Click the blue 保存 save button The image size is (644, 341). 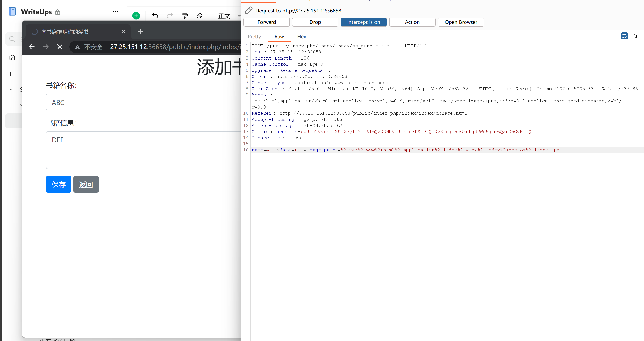coord(58,184)
